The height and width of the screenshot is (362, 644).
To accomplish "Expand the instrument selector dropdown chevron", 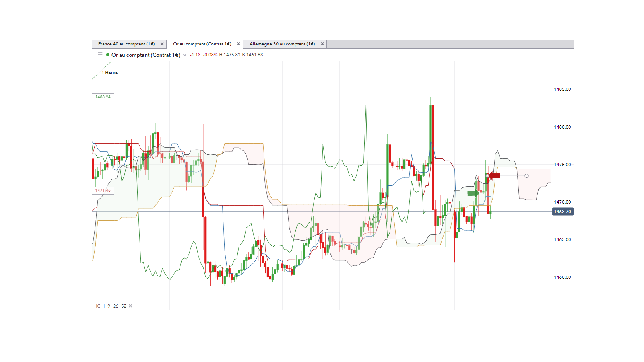I will pos(185,55).
